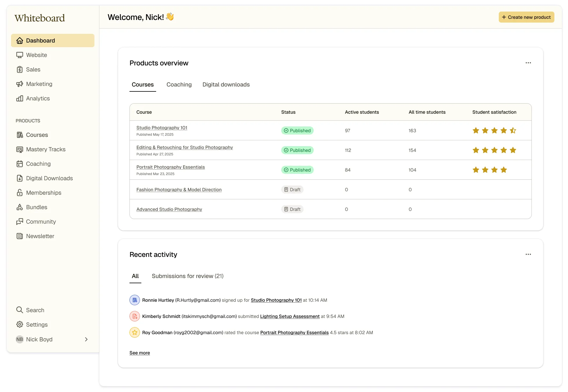Image resolution: width=568 pixels, height=392 pixels.
Task: Open Recent activity three-dot menu
Action: click(528, 254)
